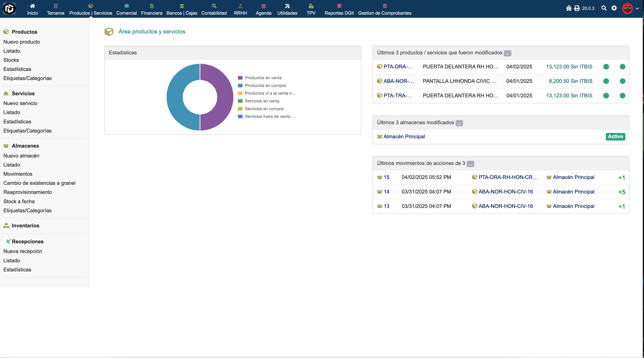This screenshot has width=644, height=358.
Task: Expand the modified products list ellipsis badge
Action: pyautogui.click(x=507, y=53)
